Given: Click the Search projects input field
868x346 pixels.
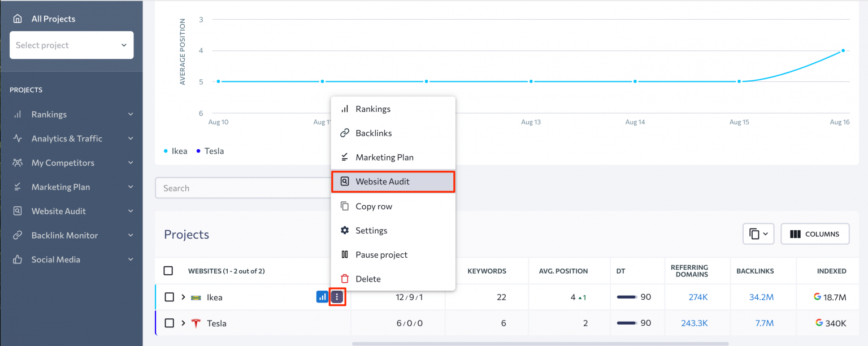Looking at the screenshot, I should [x=243, y=188].
